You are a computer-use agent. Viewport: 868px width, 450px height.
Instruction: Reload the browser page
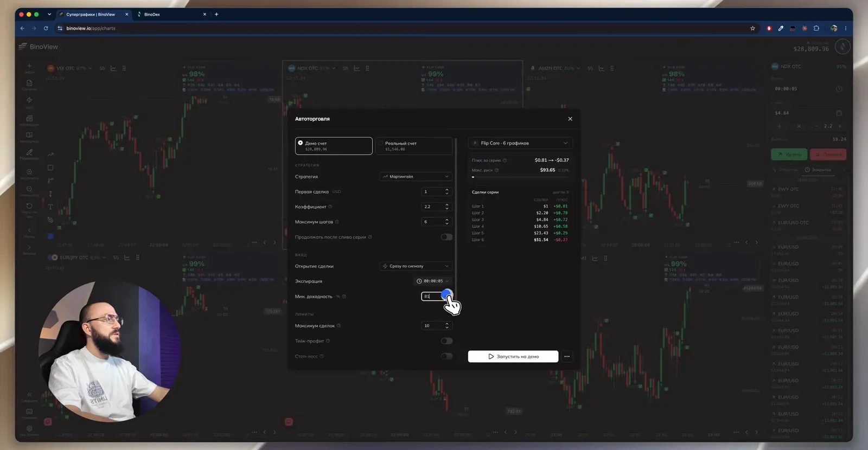click(x=46, y=28)
